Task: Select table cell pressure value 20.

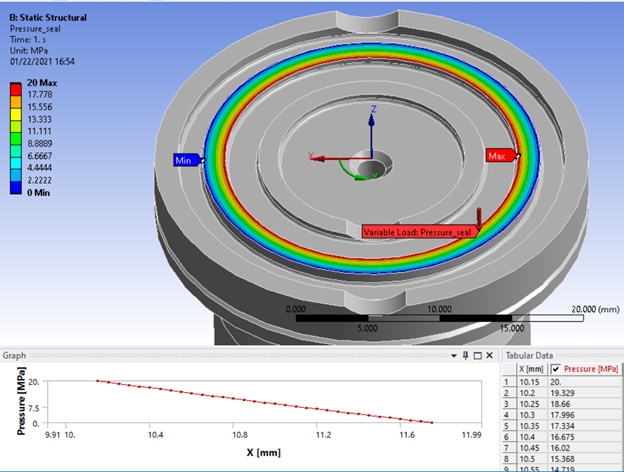Action: click(x=585, y=382)
